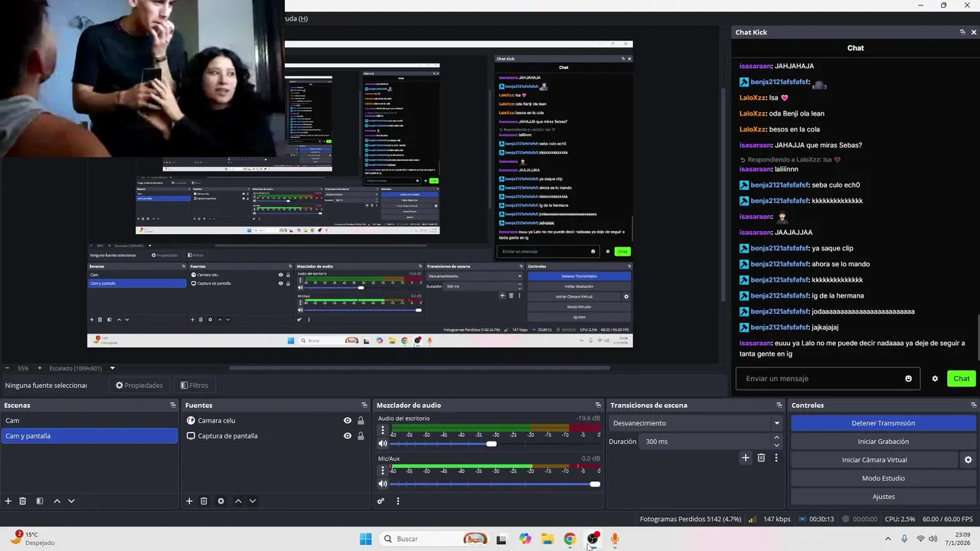Open preview scaling dropdown arrow beside Escalado
The image size is (980, 551).
coord(112,368)
